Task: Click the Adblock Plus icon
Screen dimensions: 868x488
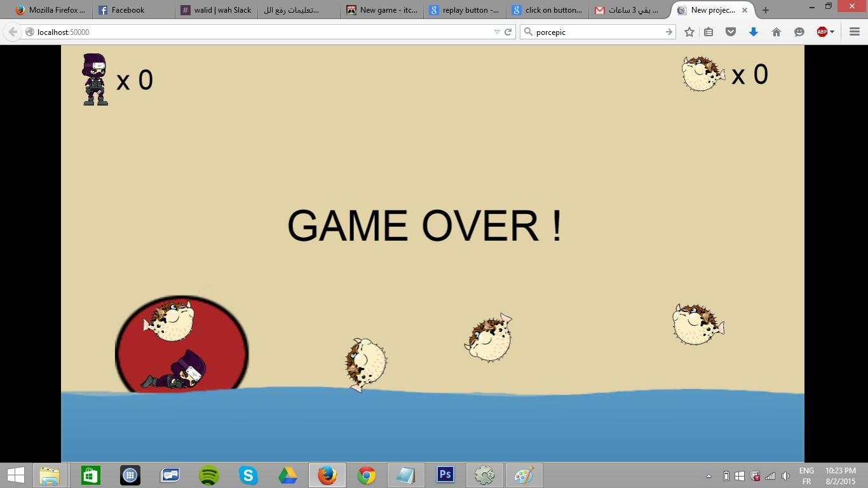Action: tap(822, 32)
